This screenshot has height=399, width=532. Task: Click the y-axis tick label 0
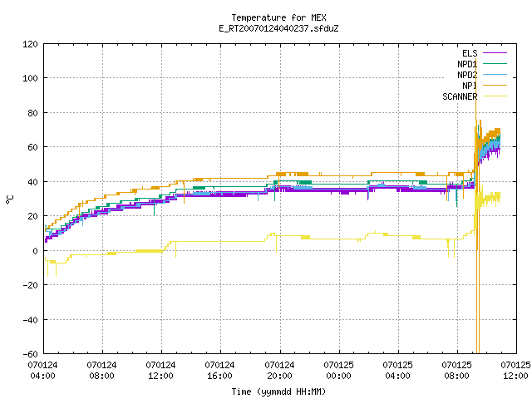click(x=35, y=251)
